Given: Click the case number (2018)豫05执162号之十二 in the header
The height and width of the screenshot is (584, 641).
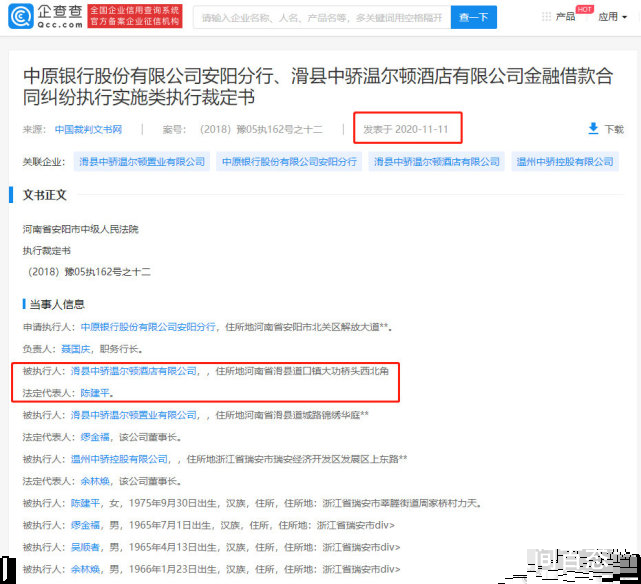Looking at the screenshot, I should pyautogui.click(x=261, y=130).
